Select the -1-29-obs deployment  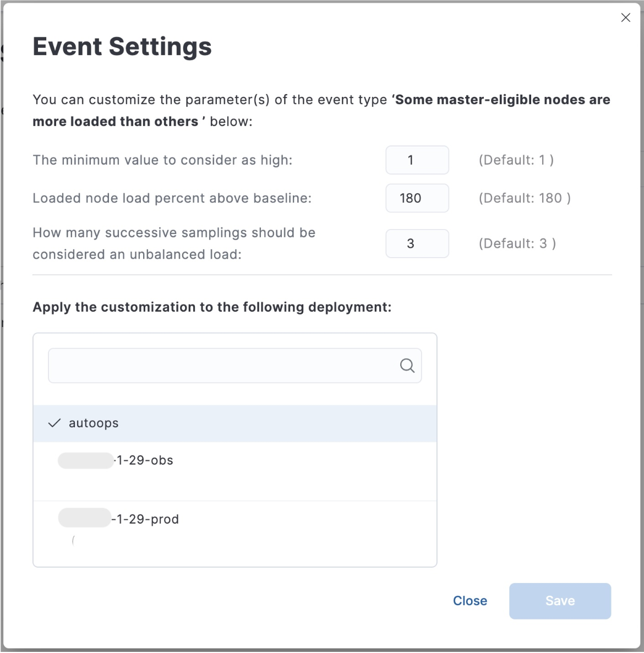114,460
